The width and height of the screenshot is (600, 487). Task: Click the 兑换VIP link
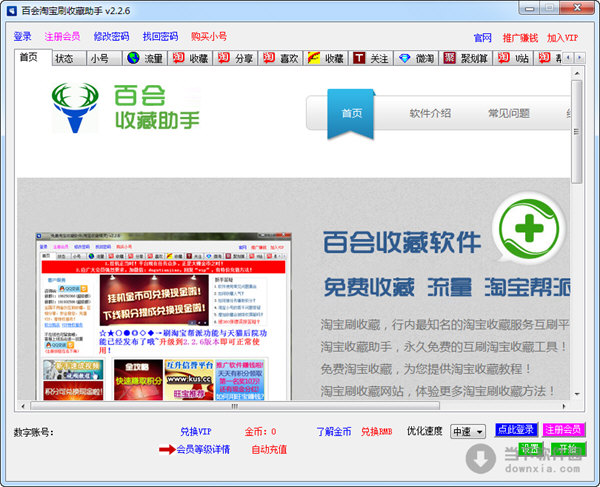point(196,432)
